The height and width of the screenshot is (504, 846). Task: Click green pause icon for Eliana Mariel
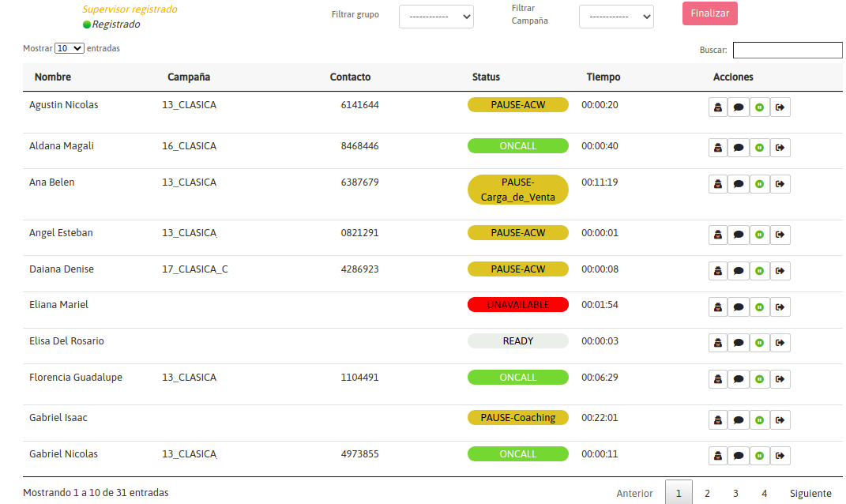tap(759, 307)
